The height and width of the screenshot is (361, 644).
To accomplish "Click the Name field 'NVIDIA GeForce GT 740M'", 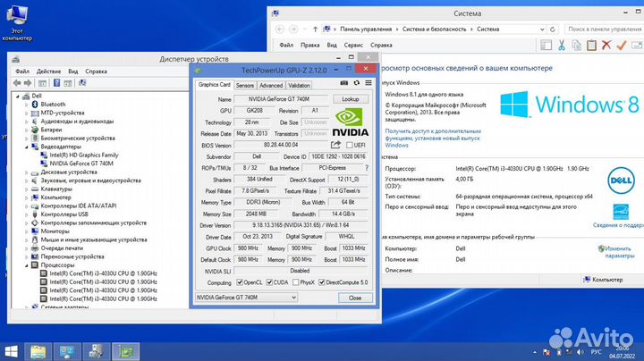I will [281, 99].
